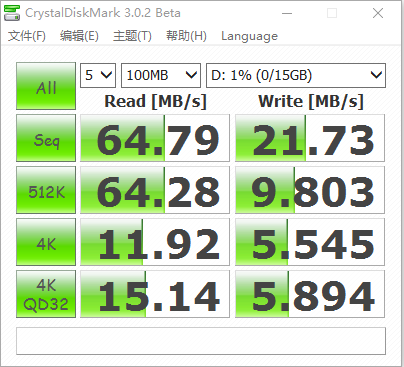Screen dimensions: 404x367
Task: Open the 帮助(H) menu
Action: [x=186, y=36]
